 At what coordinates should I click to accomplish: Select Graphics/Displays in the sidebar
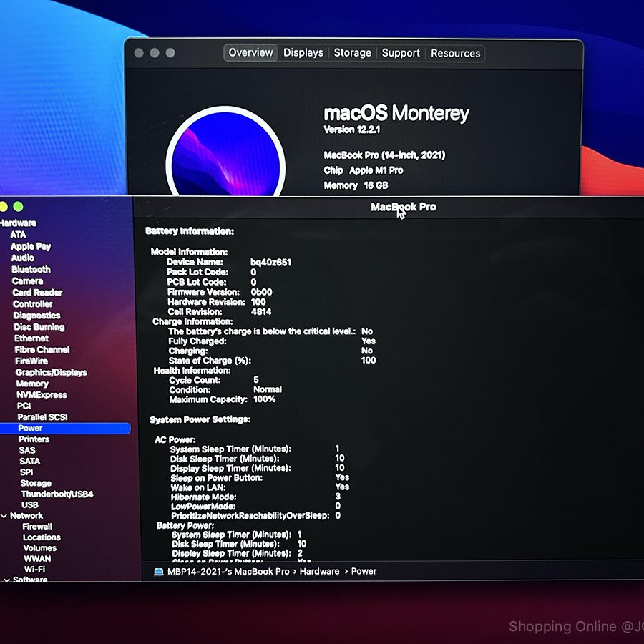(52, 373)
